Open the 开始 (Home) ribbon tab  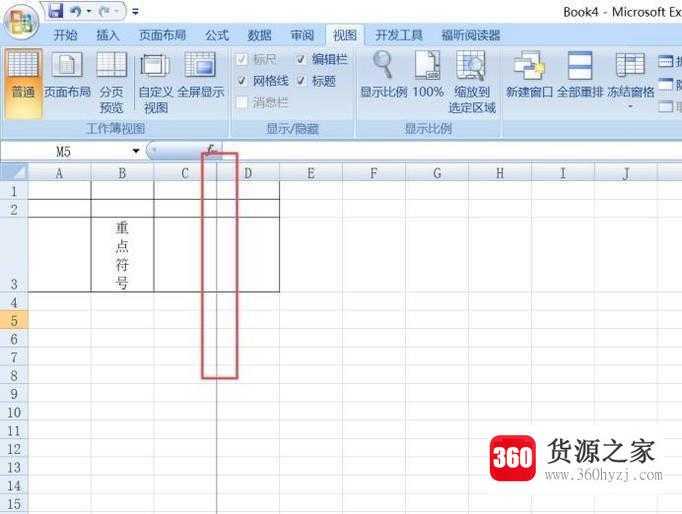pos(65,35)
